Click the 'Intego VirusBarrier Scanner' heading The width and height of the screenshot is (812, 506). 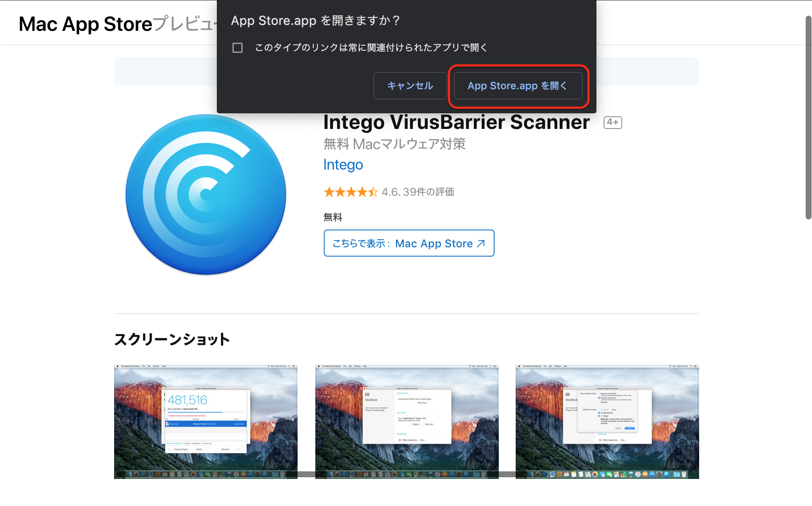(457, 122)
